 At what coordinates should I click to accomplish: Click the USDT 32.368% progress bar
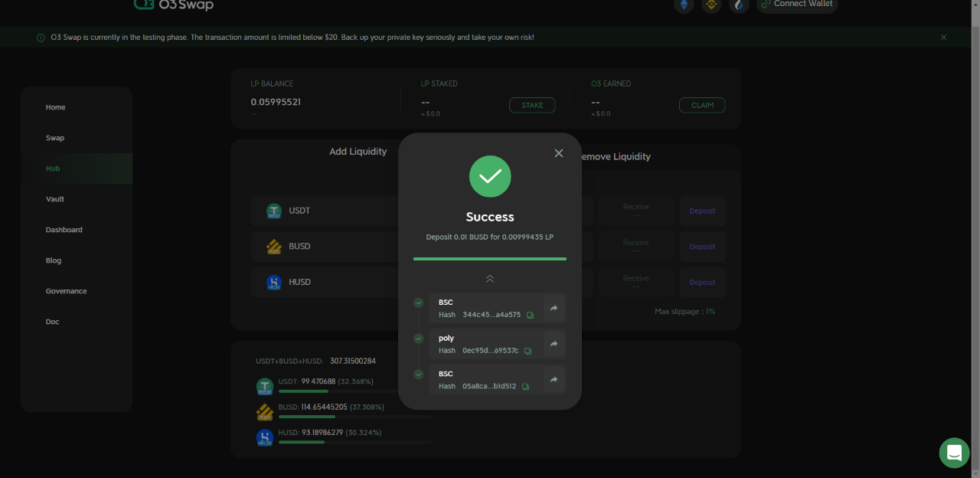pos(355,391)
